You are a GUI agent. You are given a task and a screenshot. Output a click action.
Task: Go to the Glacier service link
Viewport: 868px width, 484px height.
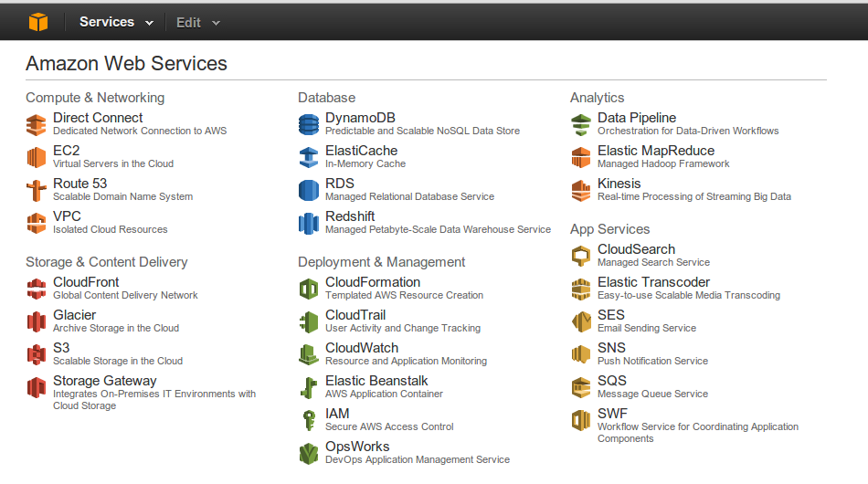(x=74, y=315)
